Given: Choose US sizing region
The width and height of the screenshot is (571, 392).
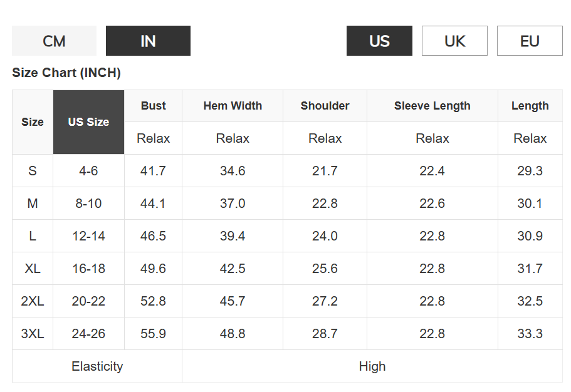Looking at the screenshot, I should tap(379, 41).
